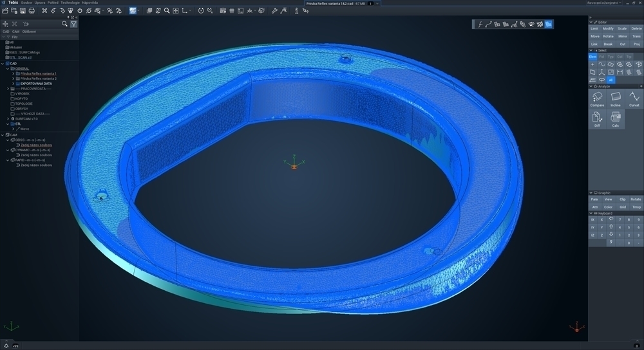Viewport: 644px width, 350px height.
Task: Toggle the All selection filter button
Action: point(611,80)
